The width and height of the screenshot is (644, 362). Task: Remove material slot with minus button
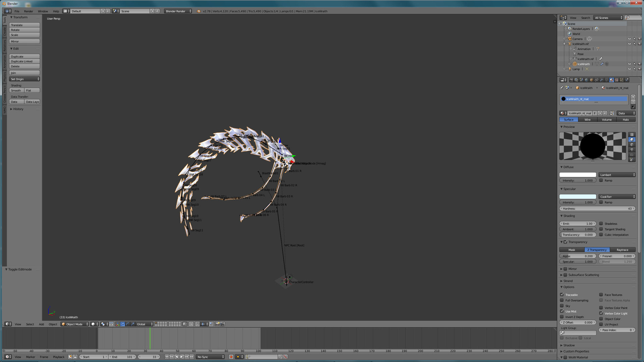click(633, 102)
